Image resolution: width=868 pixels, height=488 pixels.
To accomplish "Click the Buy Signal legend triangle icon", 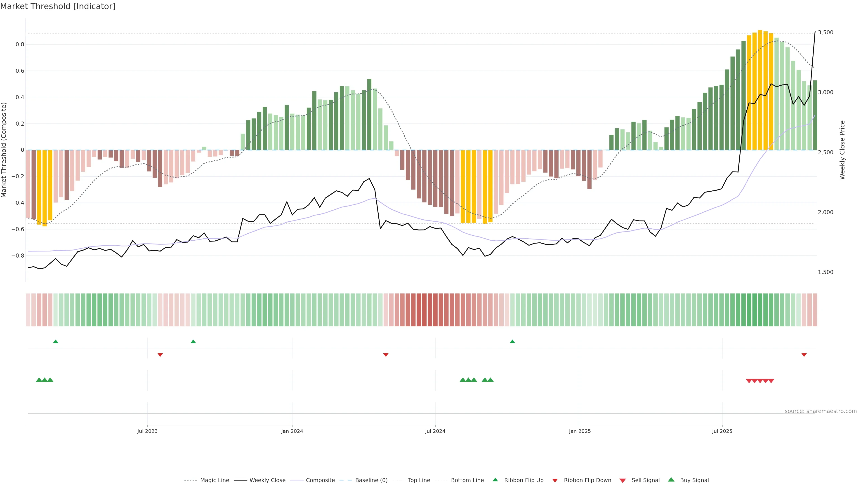I will (671, 480).
